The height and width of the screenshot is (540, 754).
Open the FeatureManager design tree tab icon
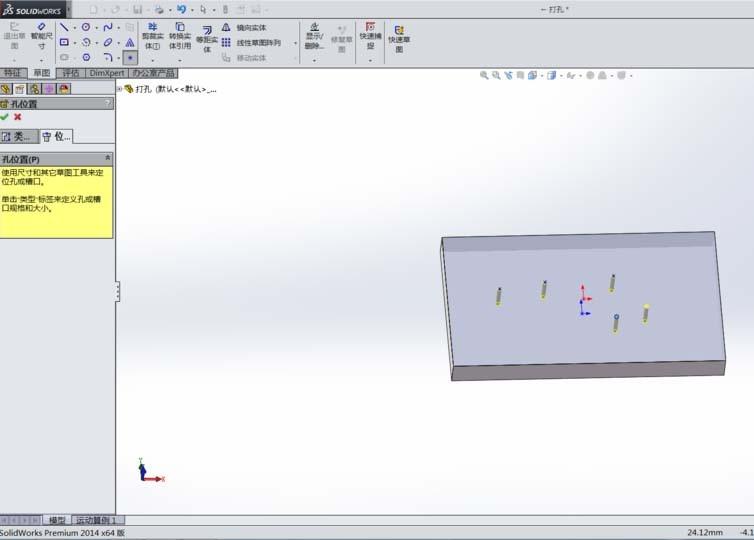[x=6, y=88]
